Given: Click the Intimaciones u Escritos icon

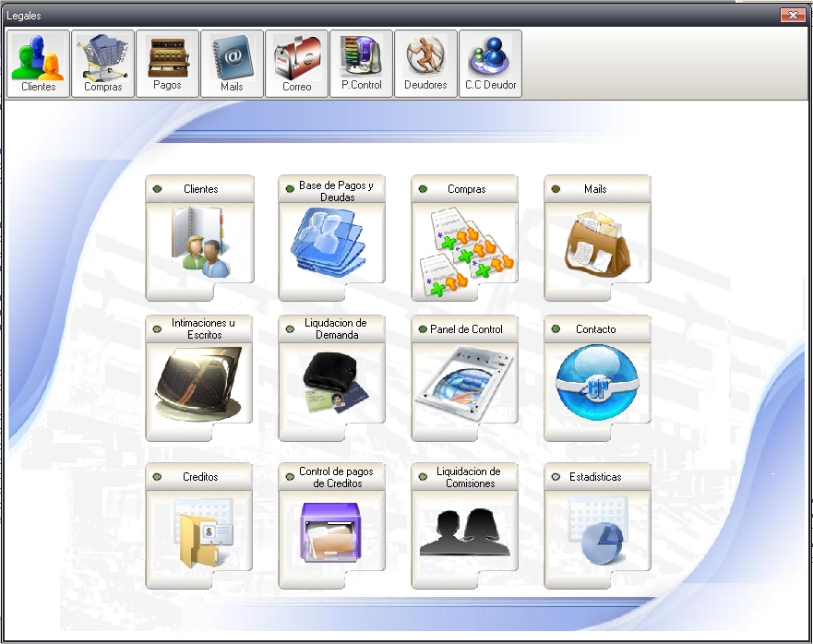Looking at the screenshot, I should click(198, 383).
